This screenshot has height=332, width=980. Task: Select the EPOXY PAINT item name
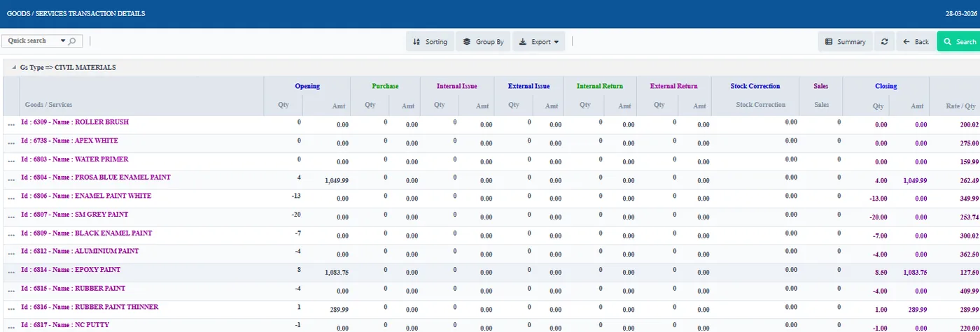click(71, 270)
